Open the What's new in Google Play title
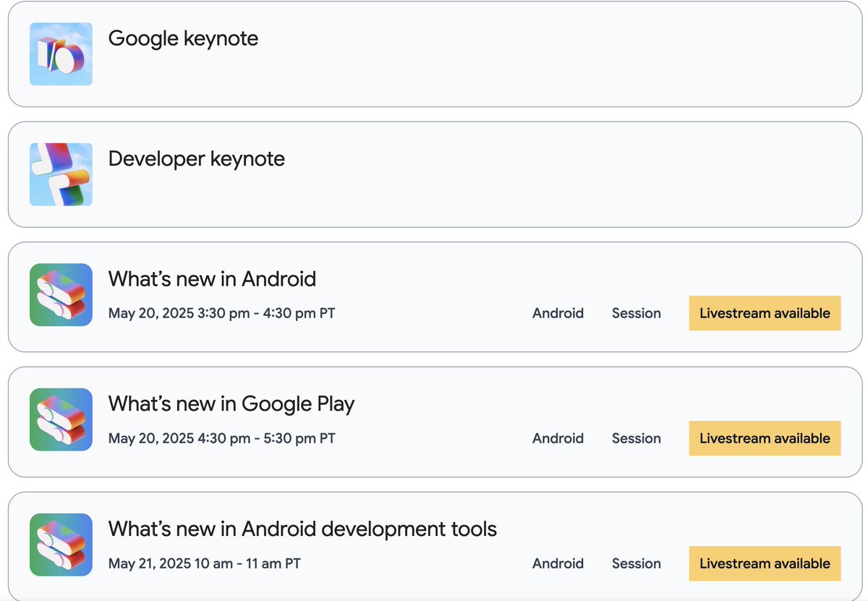The height and width of the screenshot is (601, 868). click(231, 404)
